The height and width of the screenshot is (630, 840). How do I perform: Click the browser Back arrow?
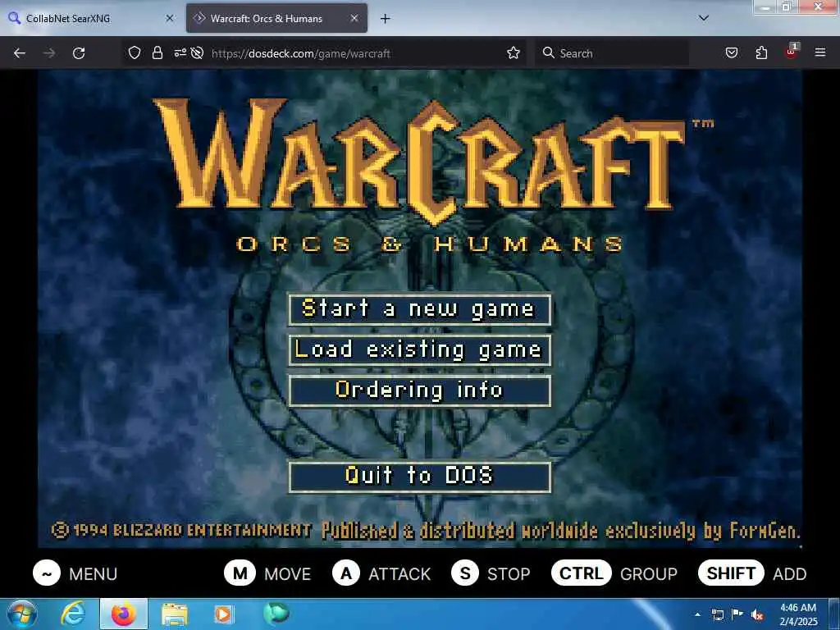tap(20, 53)
